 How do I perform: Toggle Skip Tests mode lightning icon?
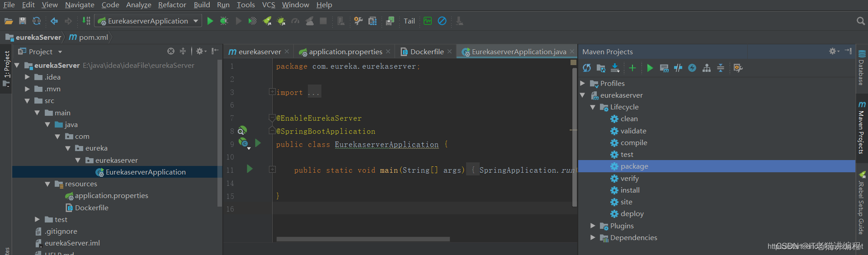[692, 68]
